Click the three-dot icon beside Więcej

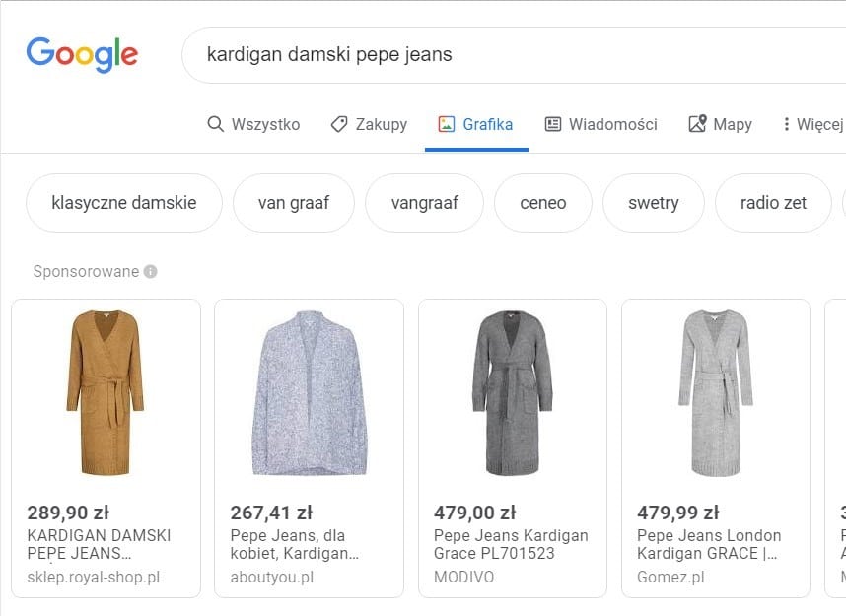787,124
